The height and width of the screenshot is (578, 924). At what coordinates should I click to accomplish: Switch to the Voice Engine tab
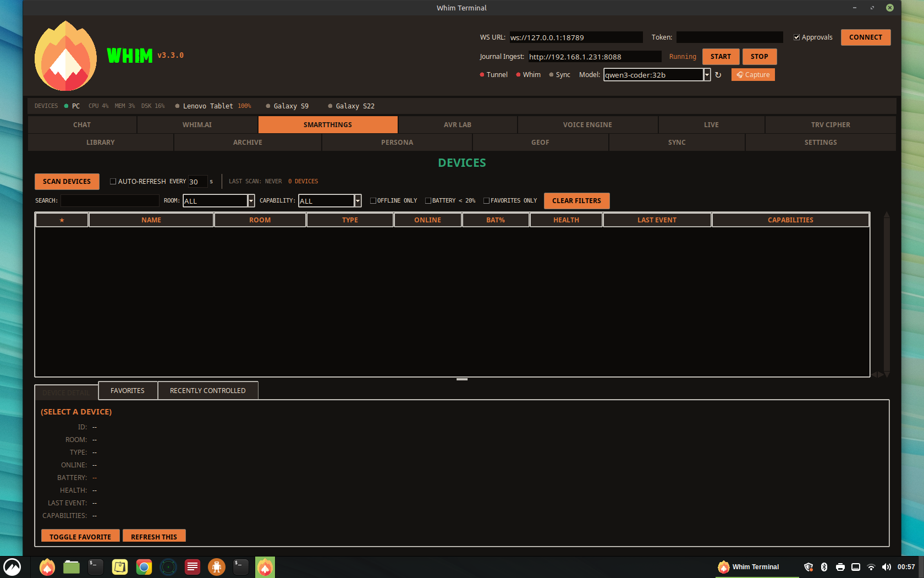pos(587,125)
